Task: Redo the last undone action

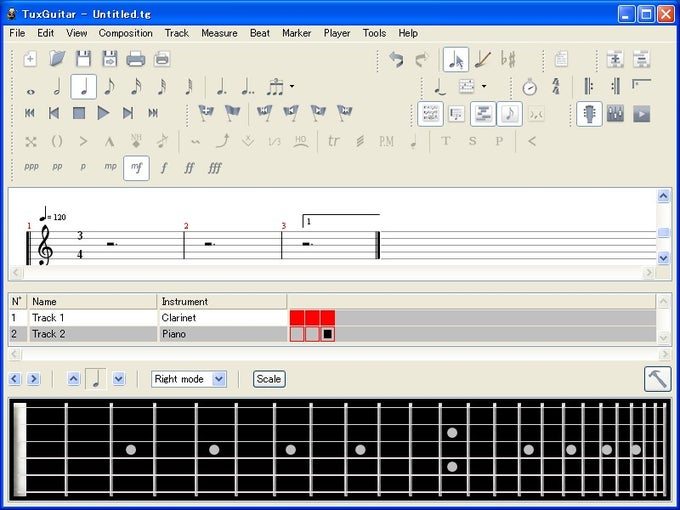Action: point(422,59)
